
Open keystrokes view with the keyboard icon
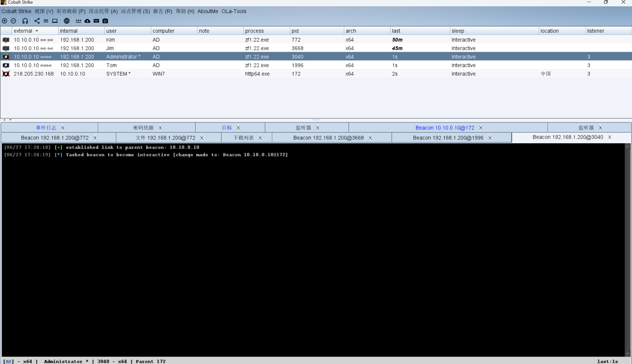click(x=96, y=21)
